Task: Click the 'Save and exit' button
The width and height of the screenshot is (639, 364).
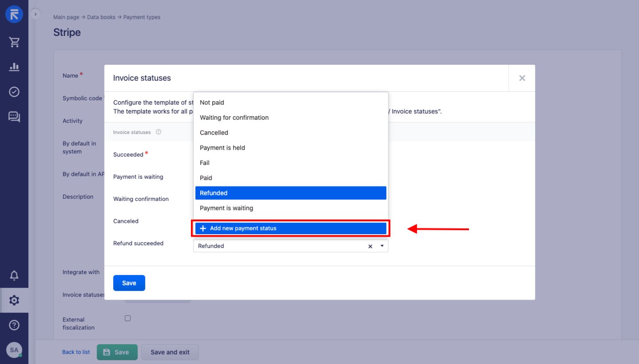Action: click(x=170, y=352)
